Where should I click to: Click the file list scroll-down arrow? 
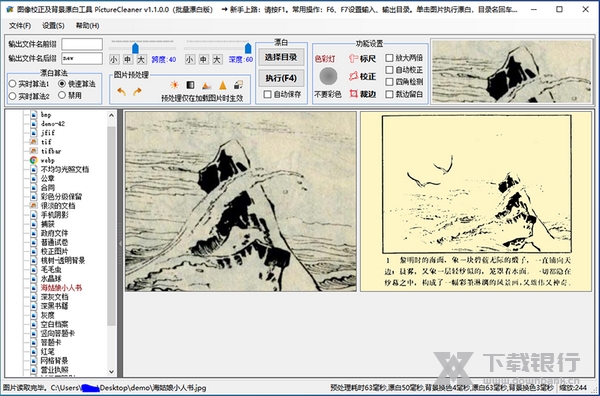(111, 372)
